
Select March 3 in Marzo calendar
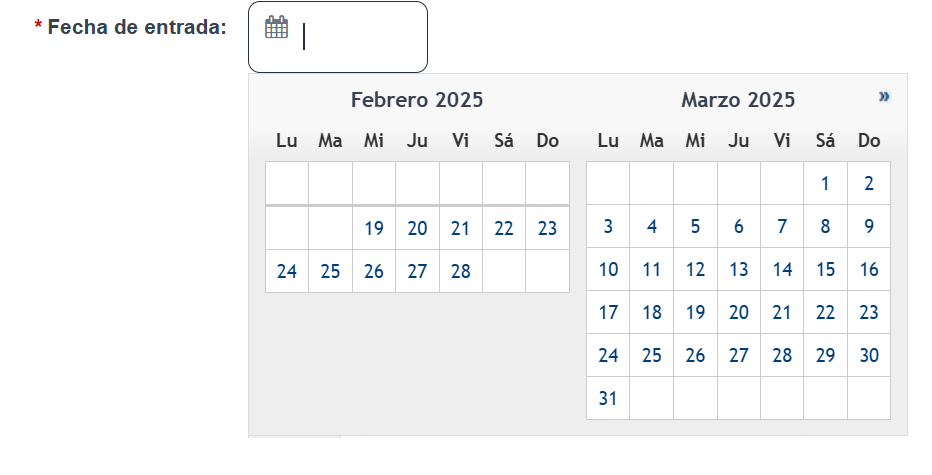[608, 227]
